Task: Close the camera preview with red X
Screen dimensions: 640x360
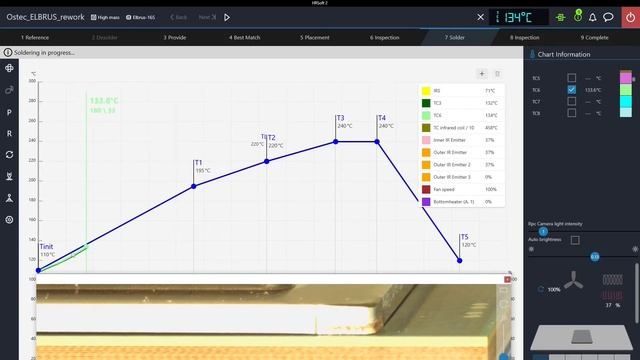Action: (507, 280)
